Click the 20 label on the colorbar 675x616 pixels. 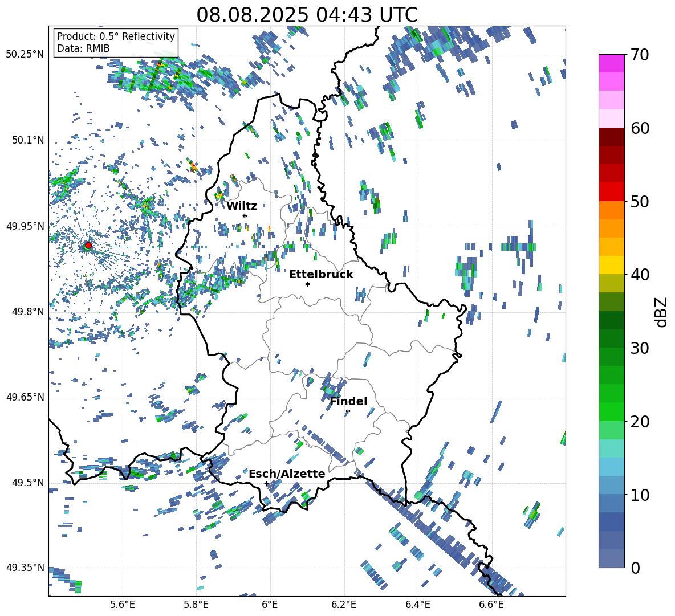tap(639, 422)
